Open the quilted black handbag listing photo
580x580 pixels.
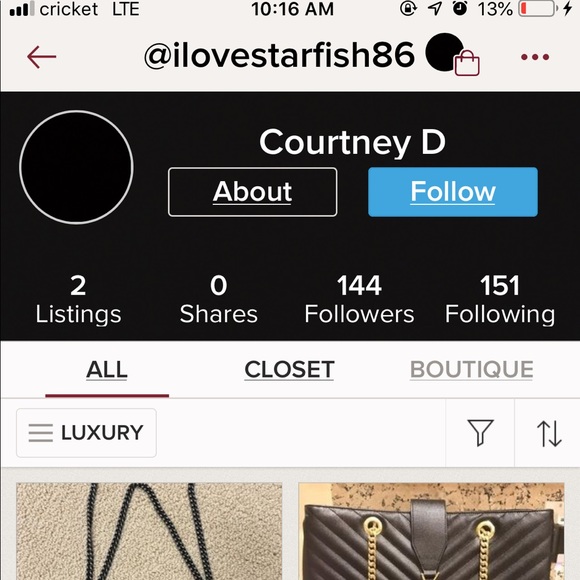[431, 531]
